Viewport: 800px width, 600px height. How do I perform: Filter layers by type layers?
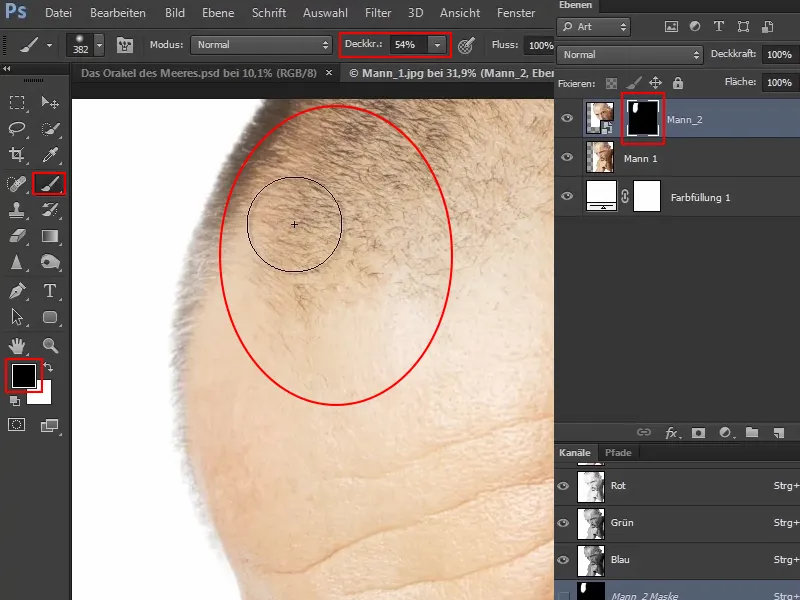point(718,27)
